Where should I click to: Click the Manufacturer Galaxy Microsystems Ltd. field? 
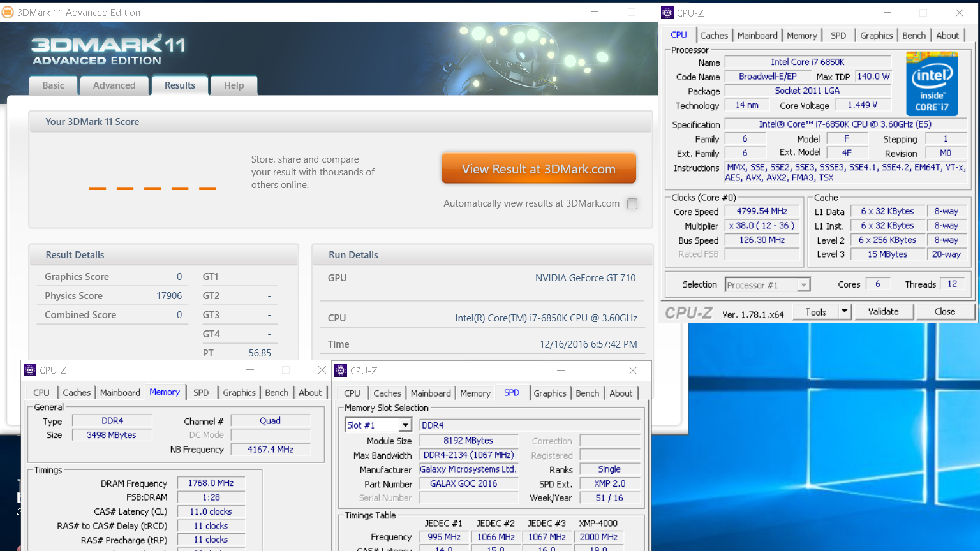[468, 469]
